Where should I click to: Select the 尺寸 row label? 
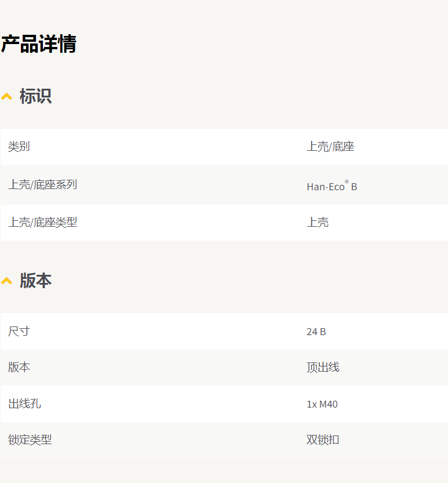tap(19, 332)
